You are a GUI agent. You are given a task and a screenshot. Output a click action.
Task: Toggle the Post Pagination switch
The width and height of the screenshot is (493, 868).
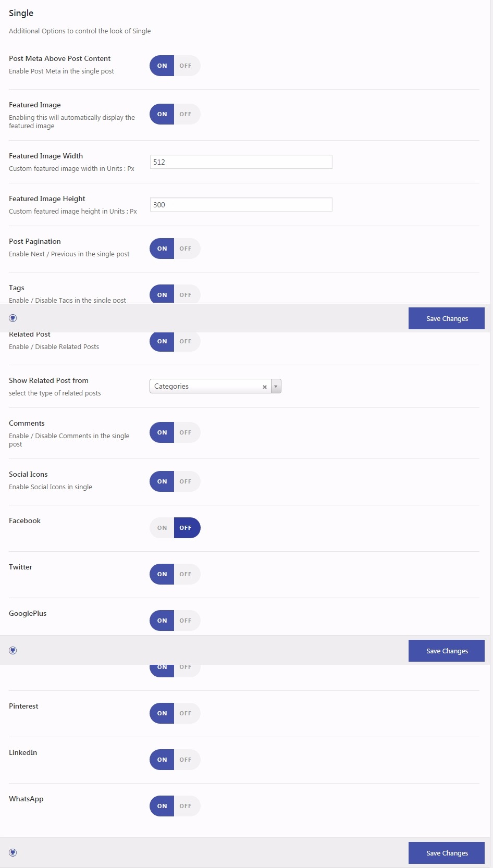pos(175,249)
